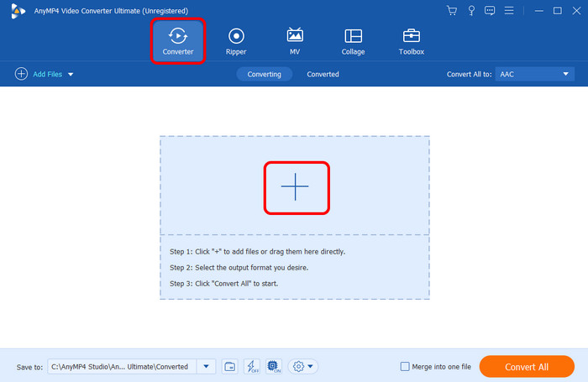
Task: Click Add Files label
Action: [x=47, y=74]
